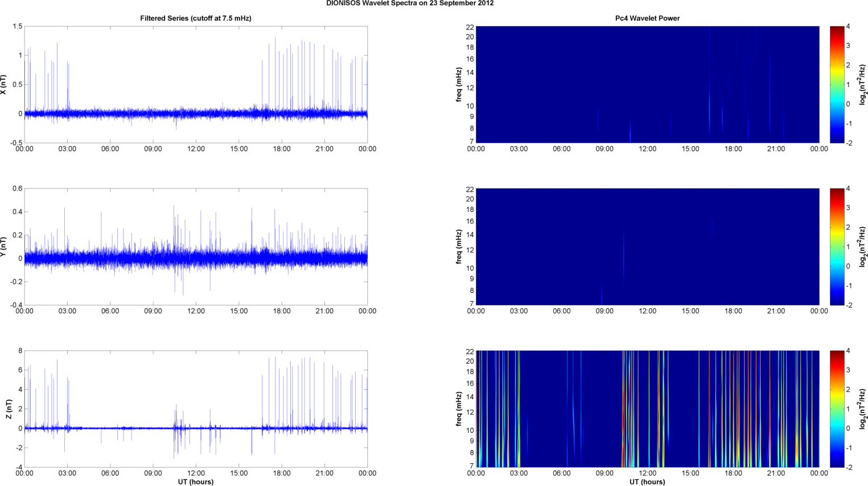Screen dimensions: 868x486
Task: Select the Z (nT) axis label
Action: tap(9, 409)
